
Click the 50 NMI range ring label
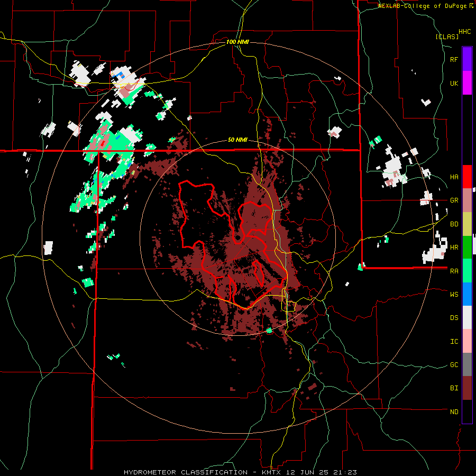pos(237,140)
